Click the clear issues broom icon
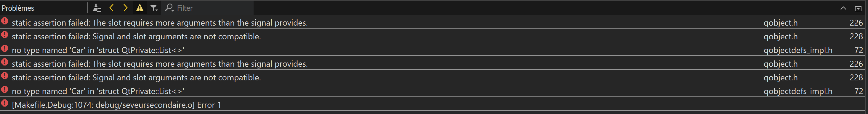 pyautogui.click(x=97, y=8)
